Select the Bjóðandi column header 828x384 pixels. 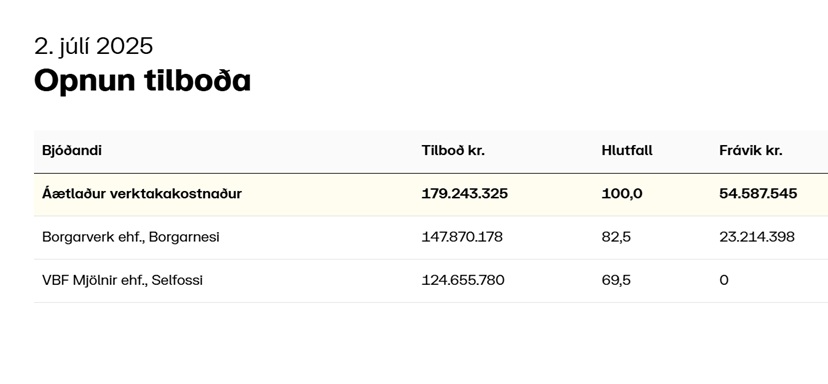pyautogui.click(x=72, y=151)
